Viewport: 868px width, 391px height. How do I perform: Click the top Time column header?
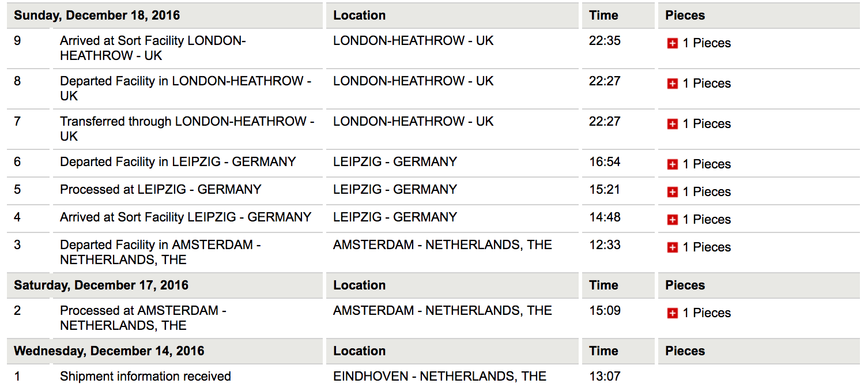point(603,16)
